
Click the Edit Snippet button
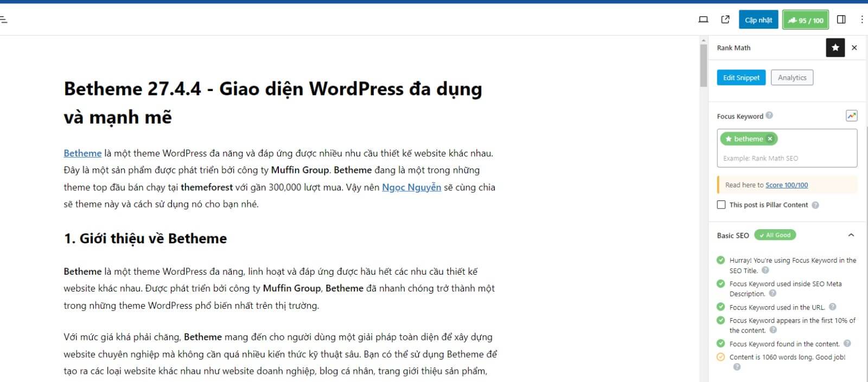tap(741, 77)
